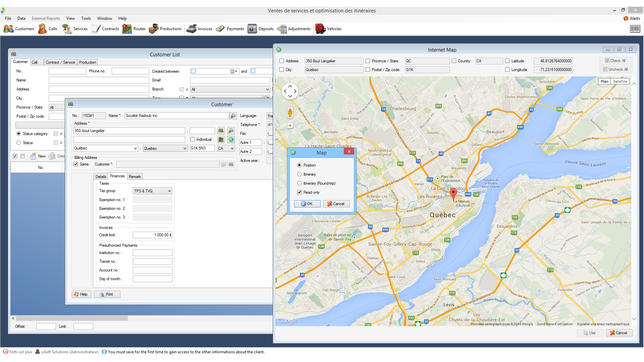This screenshot has width=644, height=362.
Task: Click the Institution no. input field
Action: pyautogui.click(x=153, y=253)
